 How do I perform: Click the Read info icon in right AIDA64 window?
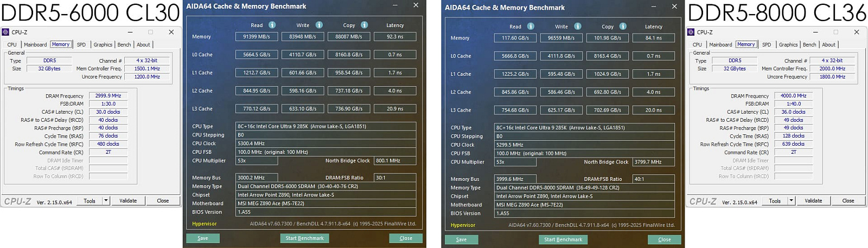(531, 26)
